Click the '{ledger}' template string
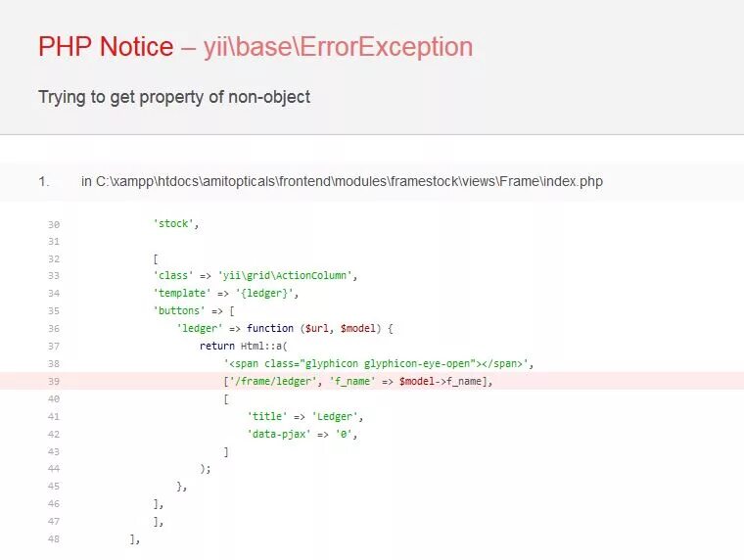Image resolution: width=744 pixels, height=560 pixels. tap(263, 294)
